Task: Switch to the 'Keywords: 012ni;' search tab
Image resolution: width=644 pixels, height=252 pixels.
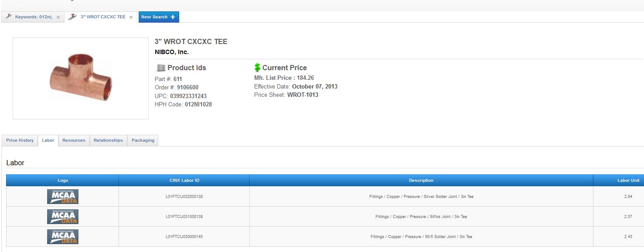Action: 34,17
